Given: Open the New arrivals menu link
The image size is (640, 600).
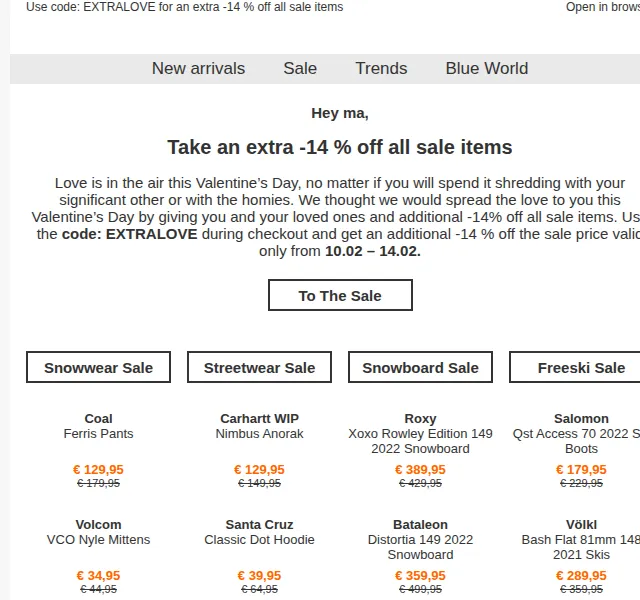Looking at the screenshot, I should pos(198,68).
